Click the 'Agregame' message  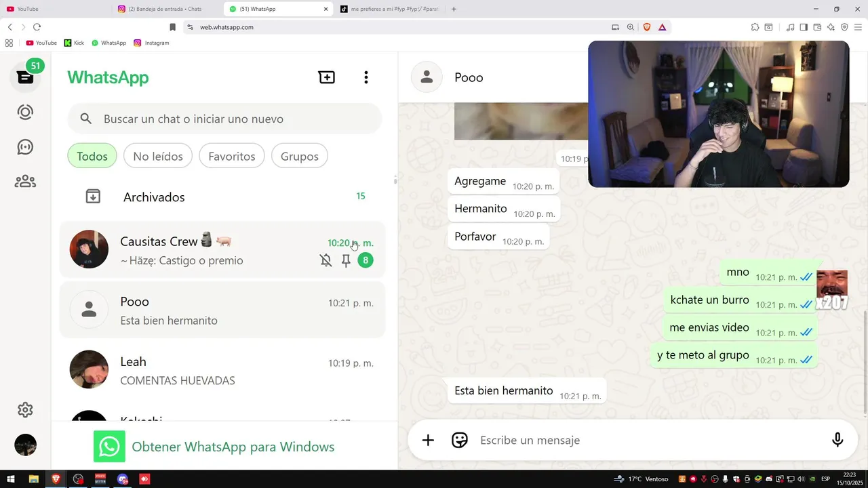click(503, 182)
